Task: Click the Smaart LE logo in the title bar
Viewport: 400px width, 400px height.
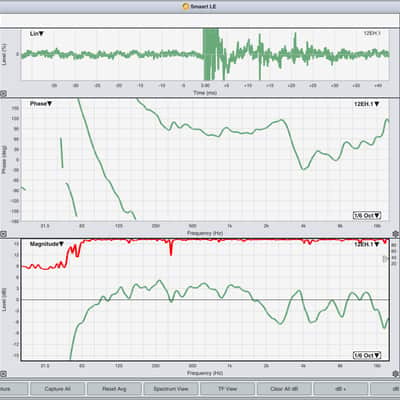Action: 186,6
